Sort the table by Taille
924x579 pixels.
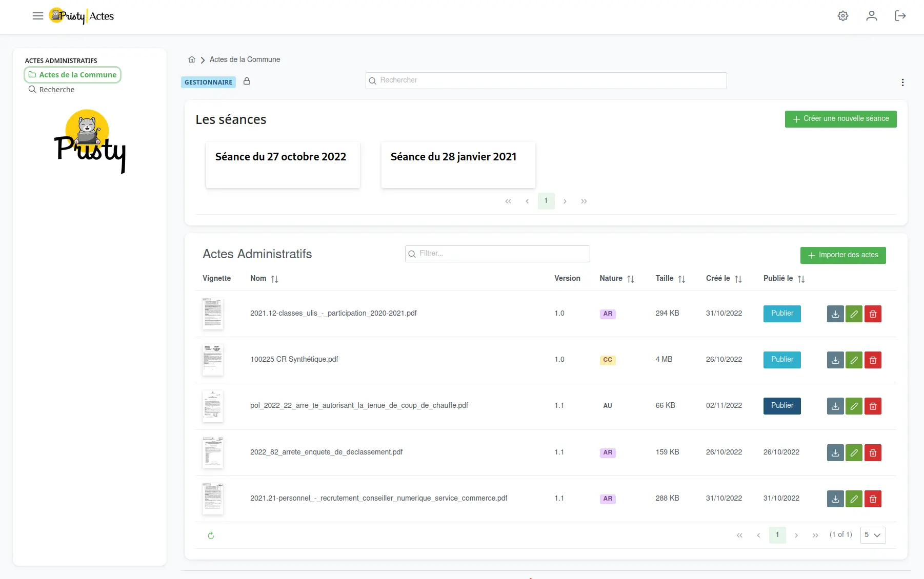tap(681, 279)
